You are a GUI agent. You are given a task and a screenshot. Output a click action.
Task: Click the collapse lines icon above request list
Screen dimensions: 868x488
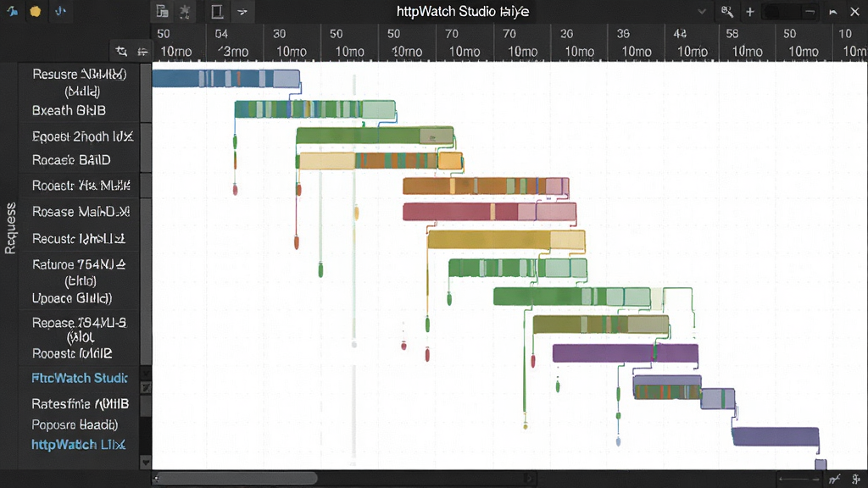[142, 52]
